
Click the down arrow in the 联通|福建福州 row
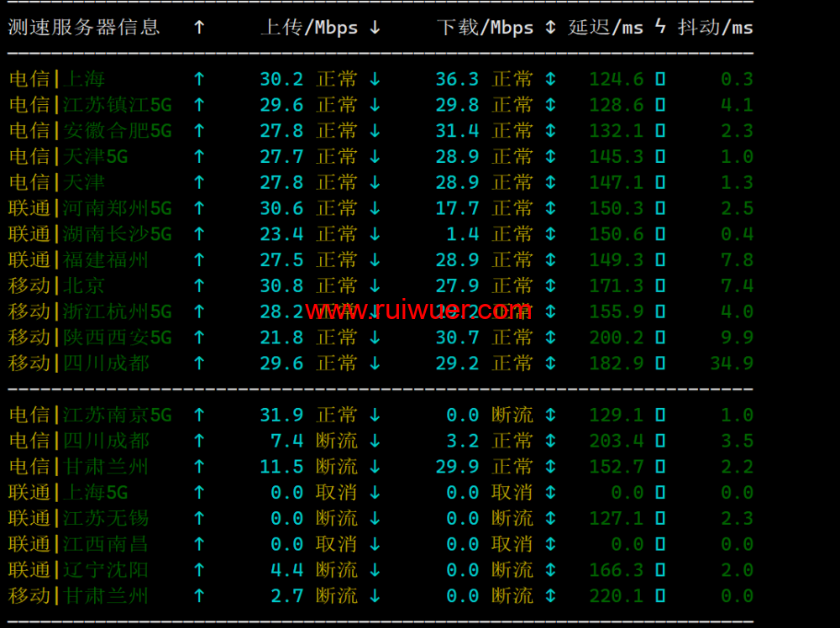pyautogui.click(x=375, y=260)
